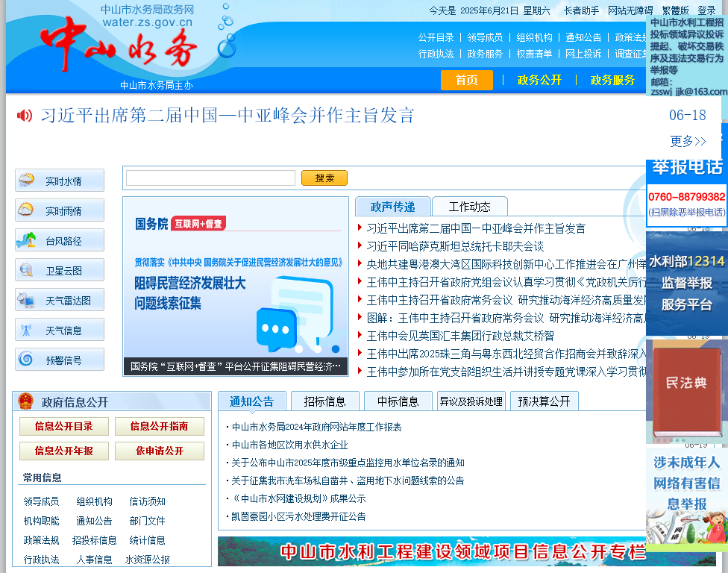Open 中山市水务局2024年政府网站年度工作报表 notice
Image resolution: width=728 pixels, height=573 pixels.
tap(317, 428)
